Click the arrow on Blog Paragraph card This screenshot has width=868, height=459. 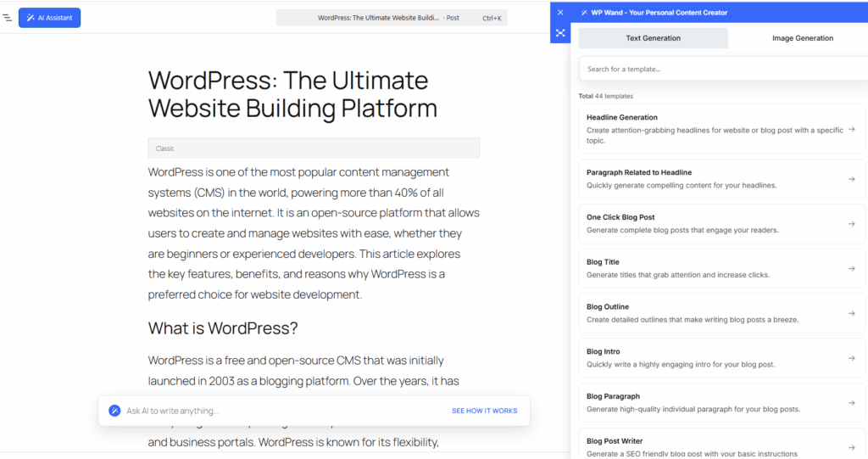[x=852, y=403]
